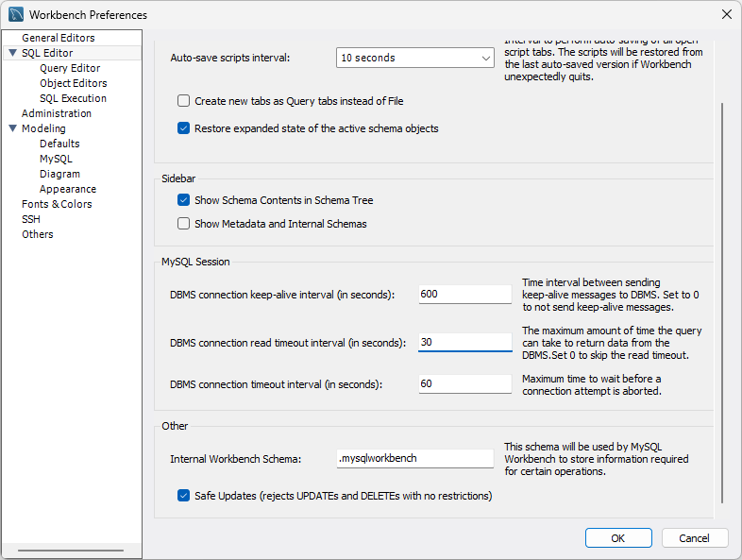Image resolution: width=742 pixels, height=560 pixels.
Task: Collapse the SQL Editor tree node
Action: tap(12, 53)
